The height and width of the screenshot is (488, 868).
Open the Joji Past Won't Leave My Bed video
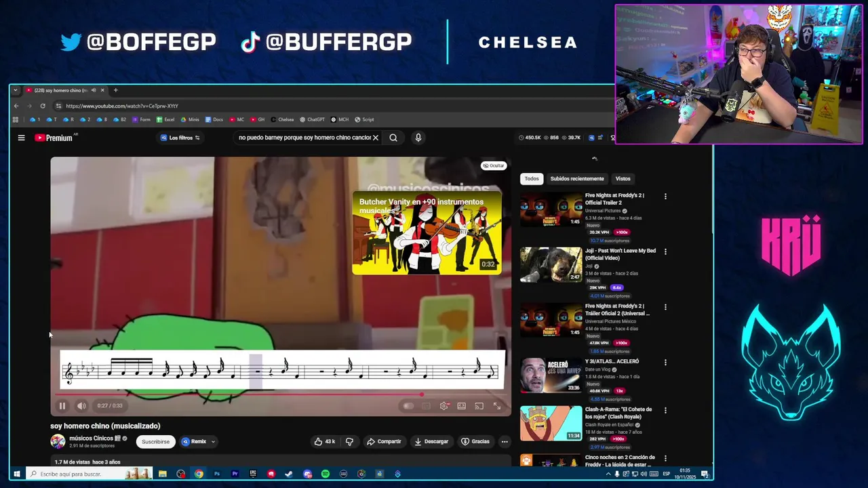click(620, 254)
